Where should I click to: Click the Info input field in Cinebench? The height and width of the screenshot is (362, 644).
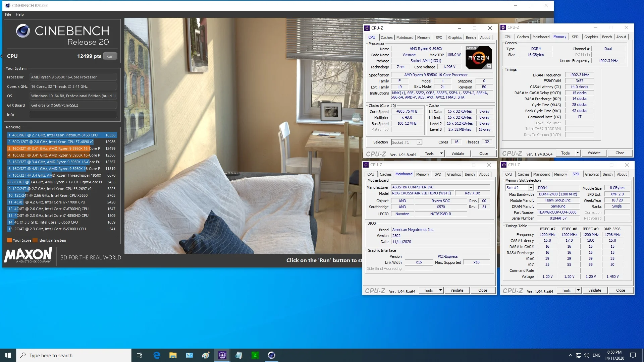(73, 115)
